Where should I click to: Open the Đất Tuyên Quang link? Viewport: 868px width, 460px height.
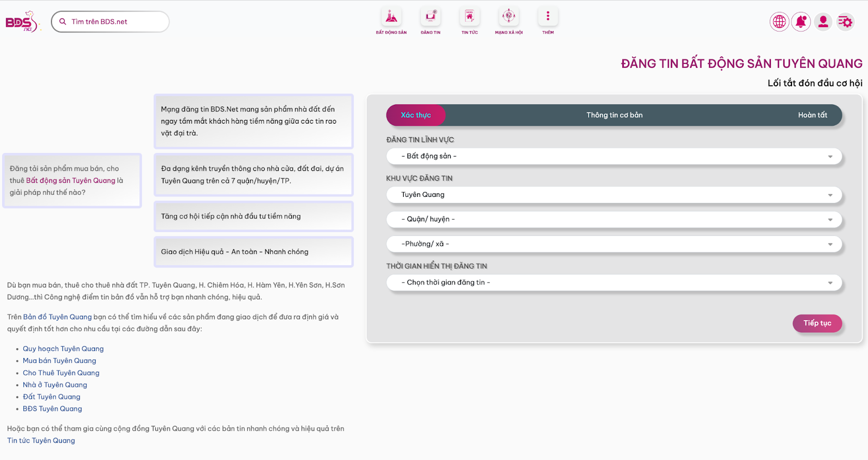pos(52,397)
